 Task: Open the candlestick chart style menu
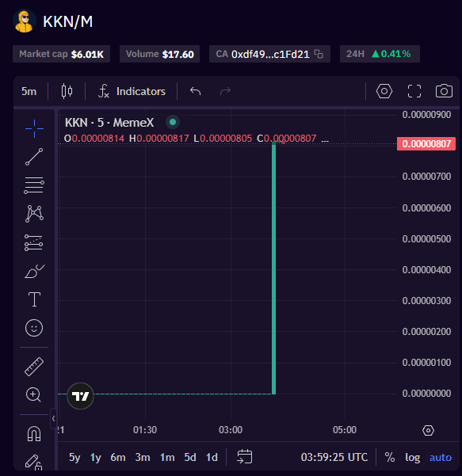(x=67, y=91)
